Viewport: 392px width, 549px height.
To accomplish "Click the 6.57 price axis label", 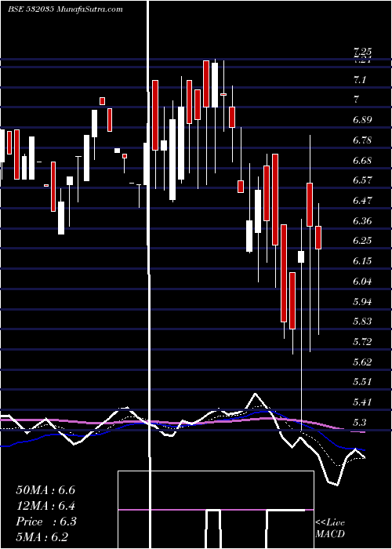I will pyautogui.click(x=362, y=180).
